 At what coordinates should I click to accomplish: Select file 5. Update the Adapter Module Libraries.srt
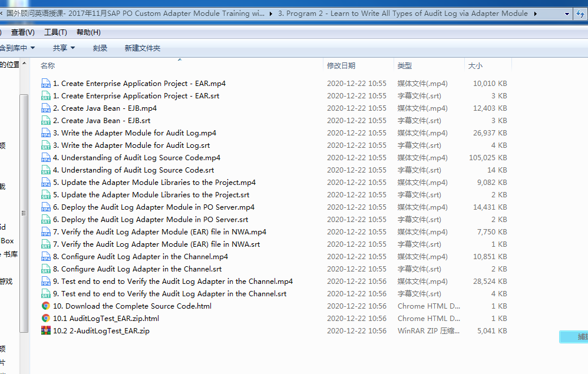point(151,194)
